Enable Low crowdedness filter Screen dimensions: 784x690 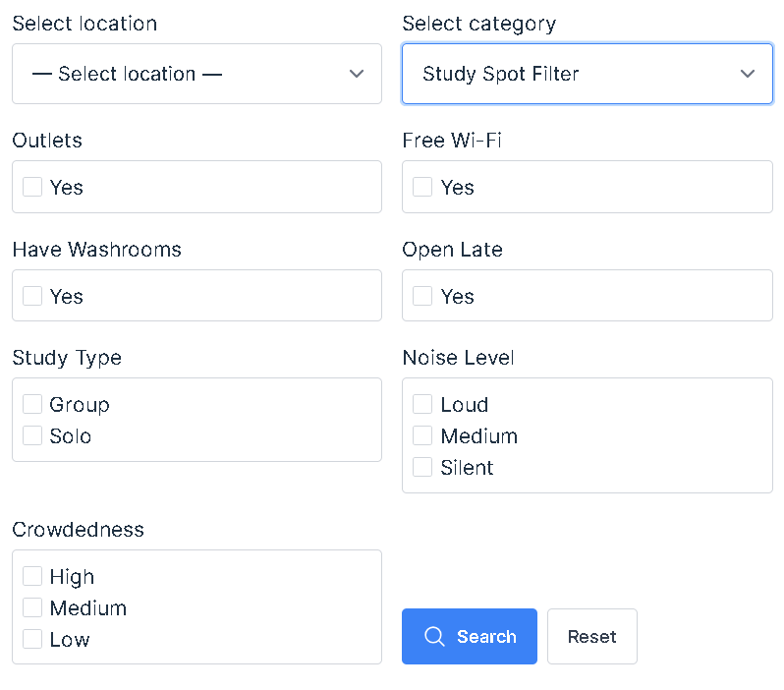32,639
